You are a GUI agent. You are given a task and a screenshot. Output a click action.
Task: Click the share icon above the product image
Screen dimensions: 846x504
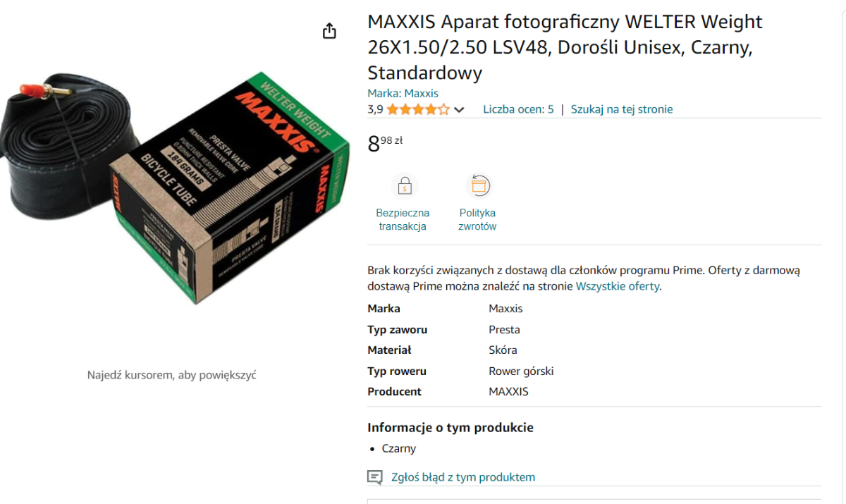coord(329,31)
